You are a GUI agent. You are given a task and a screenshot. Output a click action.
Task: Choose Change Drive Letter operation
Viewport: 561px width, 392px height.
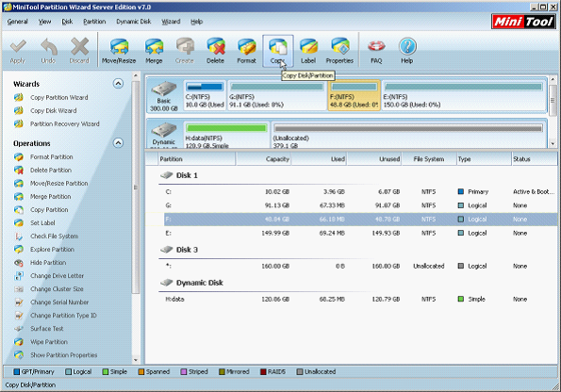point(57,276)
